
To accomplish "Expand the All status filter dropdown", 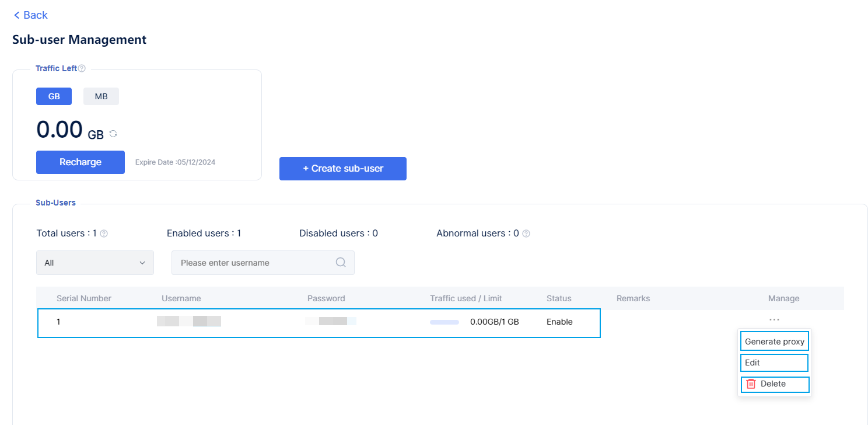I will (95, 263).
